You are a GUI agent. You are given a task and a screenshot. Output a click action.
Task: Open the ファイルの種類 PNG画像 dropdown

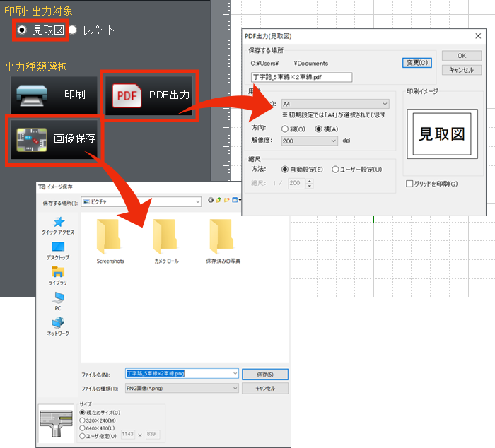point(182,388)
